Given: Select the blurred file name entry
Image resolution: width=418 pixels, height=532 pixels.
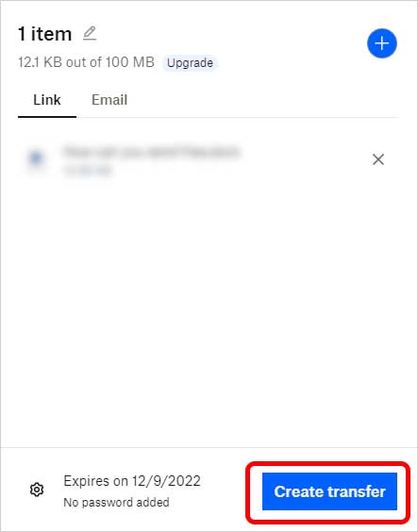Looking at the screenshot, I should tap(152, 151).
